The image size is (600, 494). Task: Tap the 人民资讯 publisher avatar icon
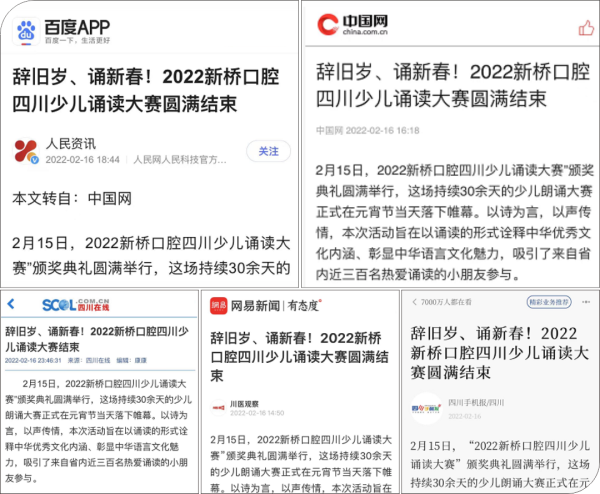point(26,150)
